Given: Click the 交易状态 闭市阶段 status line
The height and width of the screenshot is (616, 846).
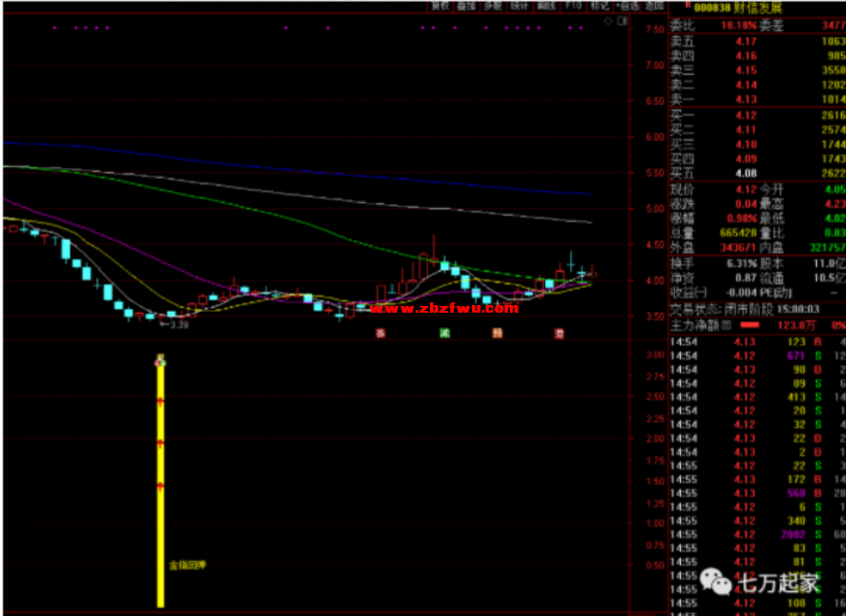Looking at the screenshot, I should 745,309.
